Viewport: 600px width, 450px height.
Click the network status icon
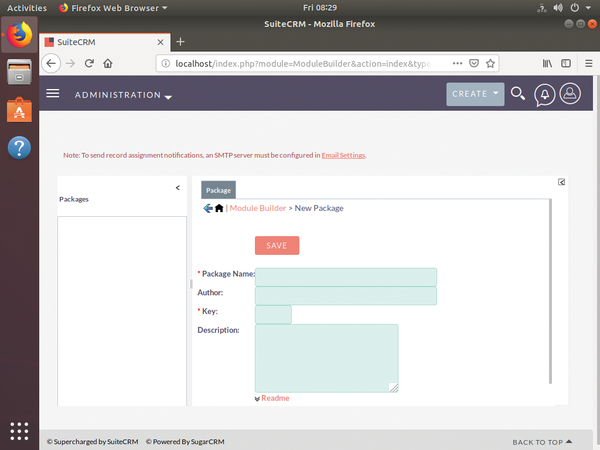point(542,8)
